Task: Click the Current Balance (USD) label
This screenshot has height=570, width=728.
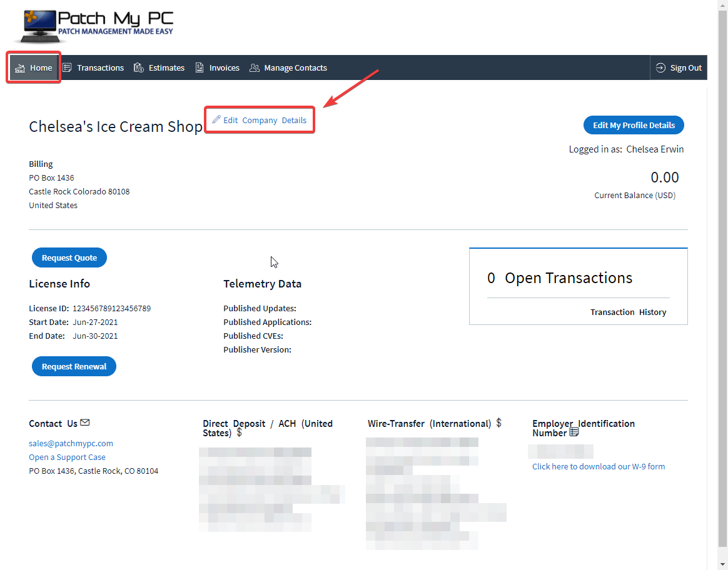Action: [635, 195]
